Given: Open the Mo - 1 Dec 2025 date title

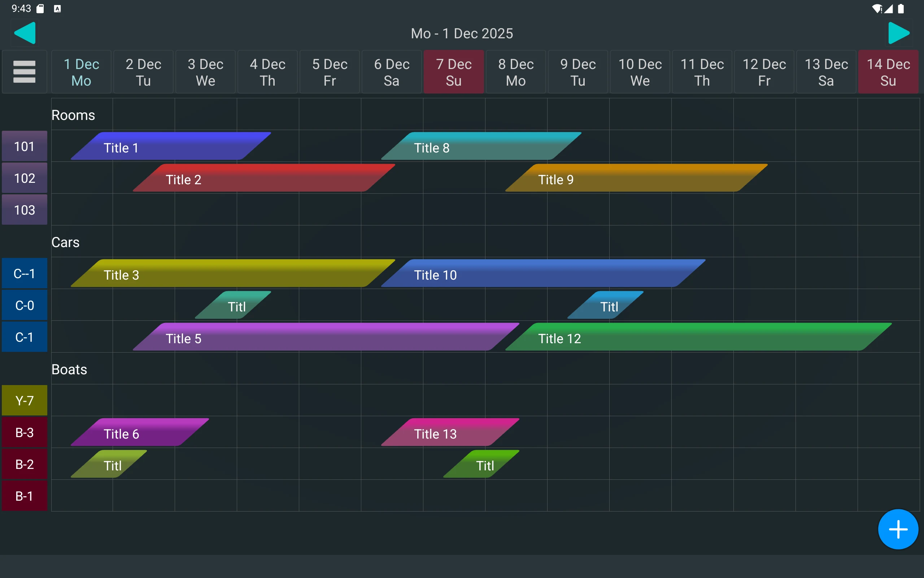Looking at the screenshot, I should tap(462, 33).
